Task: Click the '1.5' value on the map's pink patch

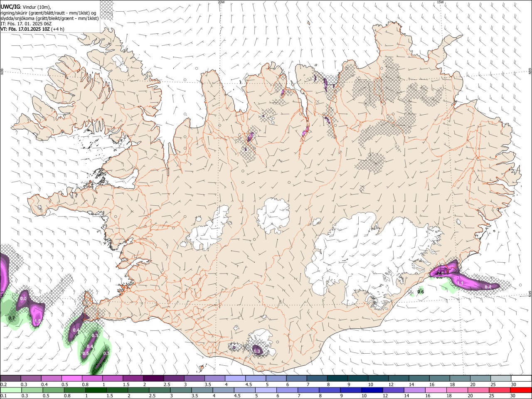Action: tap(37, 321)
